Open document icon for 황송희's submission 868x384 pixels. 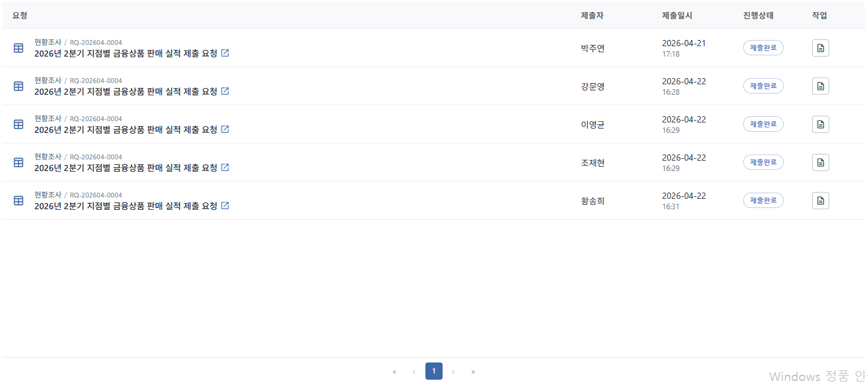(x=820, y=201)
